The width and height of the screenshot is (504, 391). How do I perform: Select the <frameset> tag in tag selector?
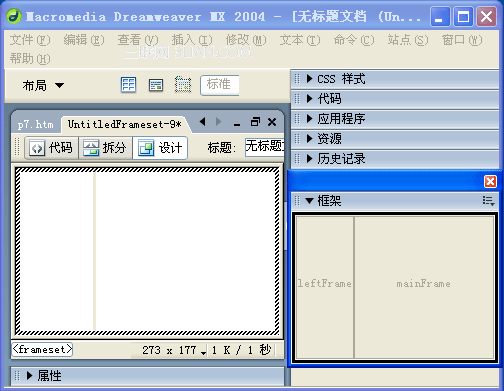(42, 349)
